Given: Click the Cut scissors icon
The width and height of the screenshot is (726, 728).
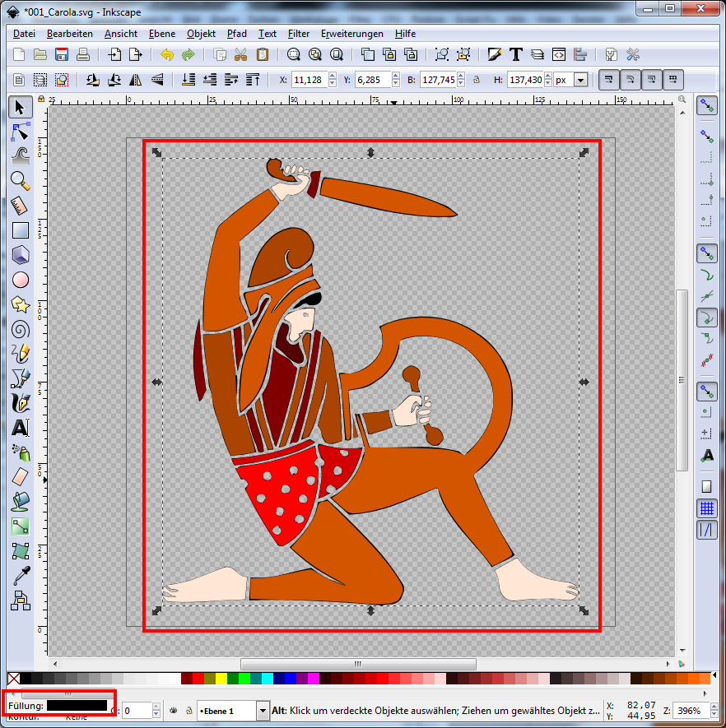Looking at the screenshot, I should coord(240,55).
